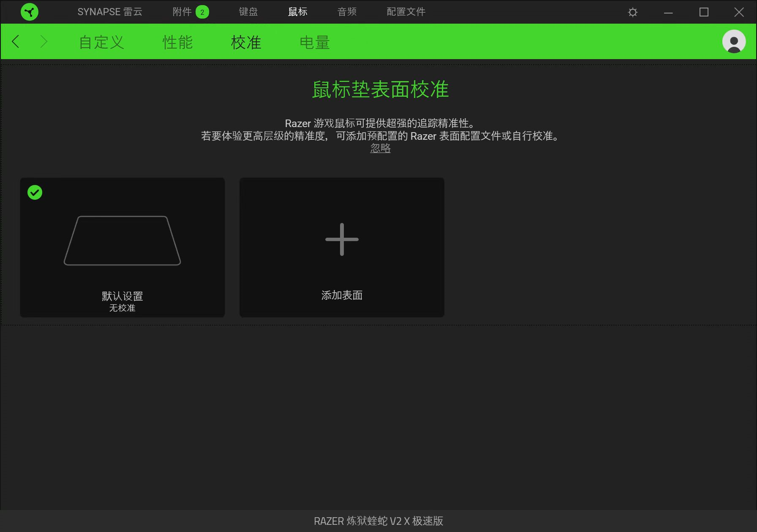The height and width of the screenshot is (532, 757).
Task: Open the 音频 section
Action: pos(346,12)
